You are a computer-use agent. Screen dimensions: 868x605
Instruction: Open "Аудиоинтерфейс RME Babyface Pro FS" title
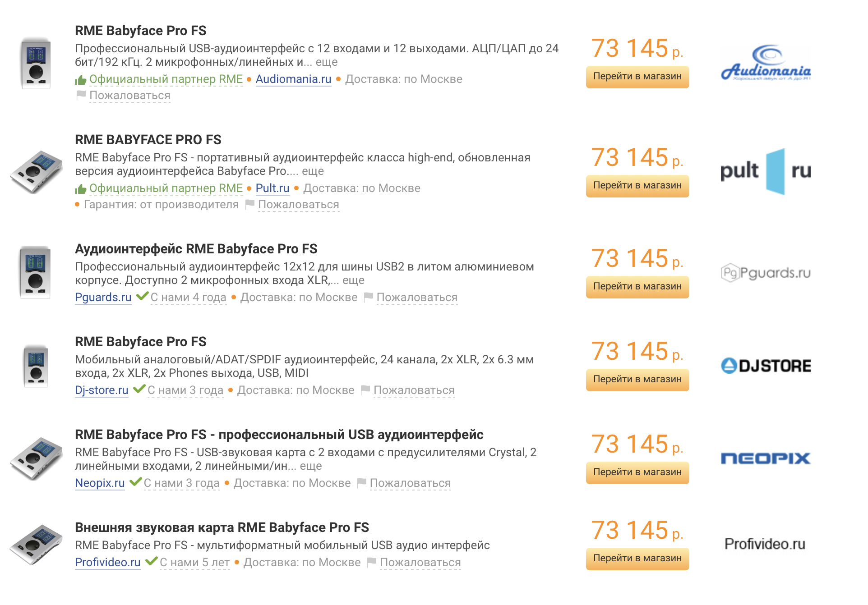point(196,249)
